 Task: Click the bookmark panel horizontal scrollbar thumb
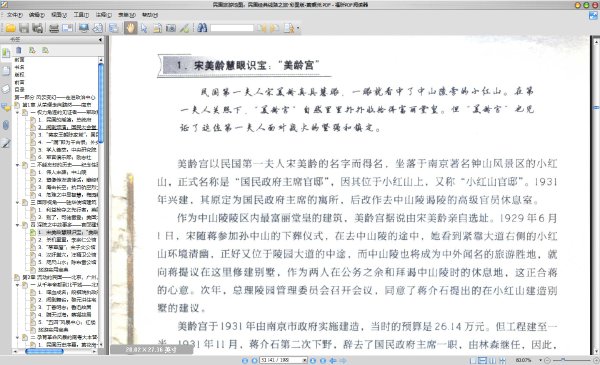[44, 351]
